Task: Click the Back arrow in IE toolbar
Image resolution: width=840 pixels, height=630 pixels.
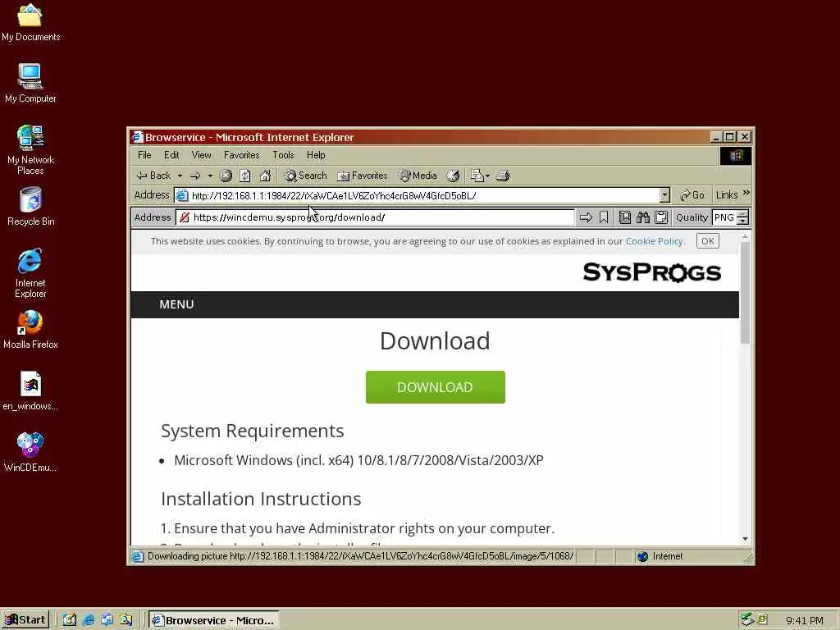Action: pos(153,176)
